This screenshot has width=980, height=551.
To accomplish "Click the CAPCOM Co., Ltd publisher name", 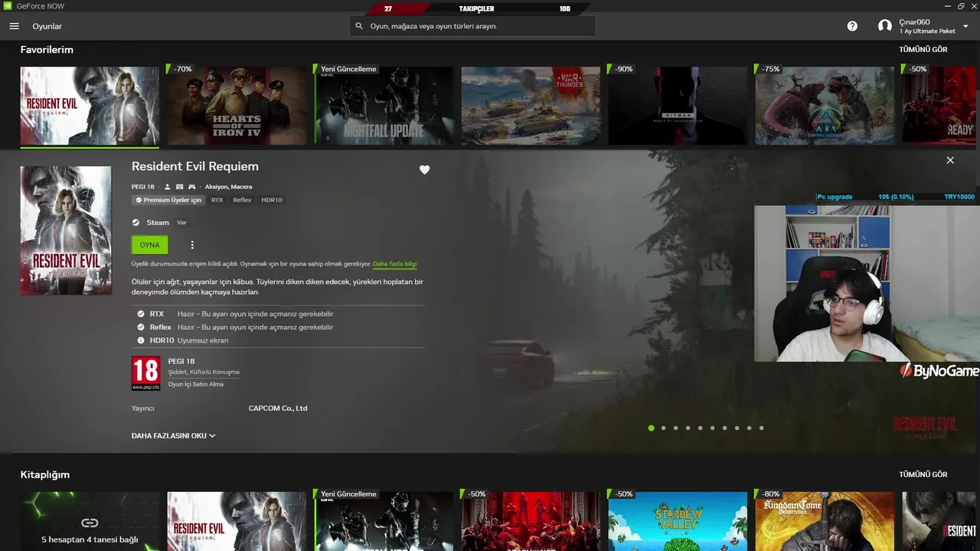I will point(278,408).
